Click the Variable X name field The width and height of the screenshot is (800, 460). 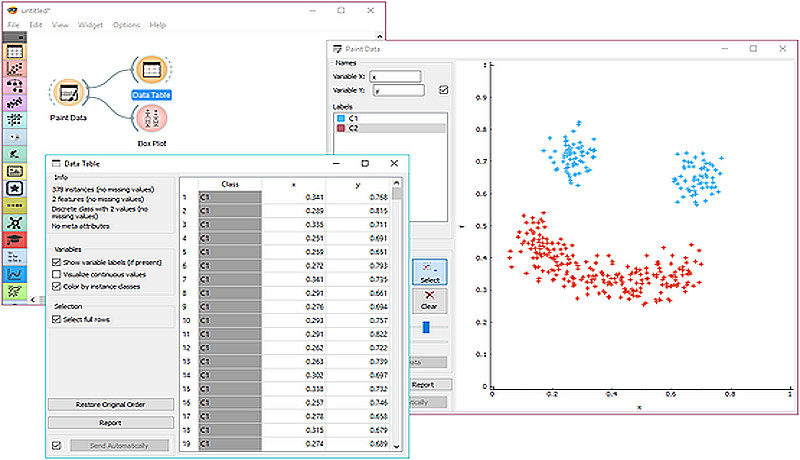tap(395, 76)
